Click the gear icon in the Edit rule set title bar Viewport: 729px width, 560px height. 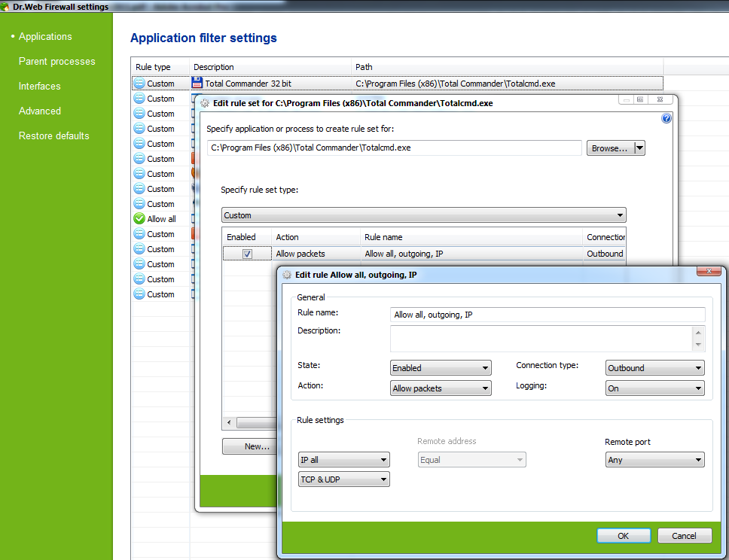point(205,103)
